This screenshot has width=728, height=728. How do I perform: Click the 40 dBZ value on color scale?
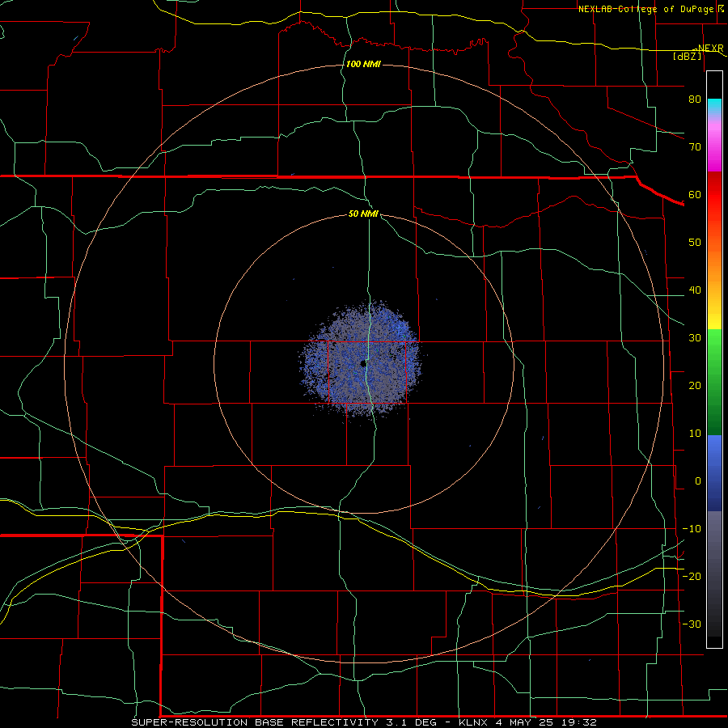695,290
